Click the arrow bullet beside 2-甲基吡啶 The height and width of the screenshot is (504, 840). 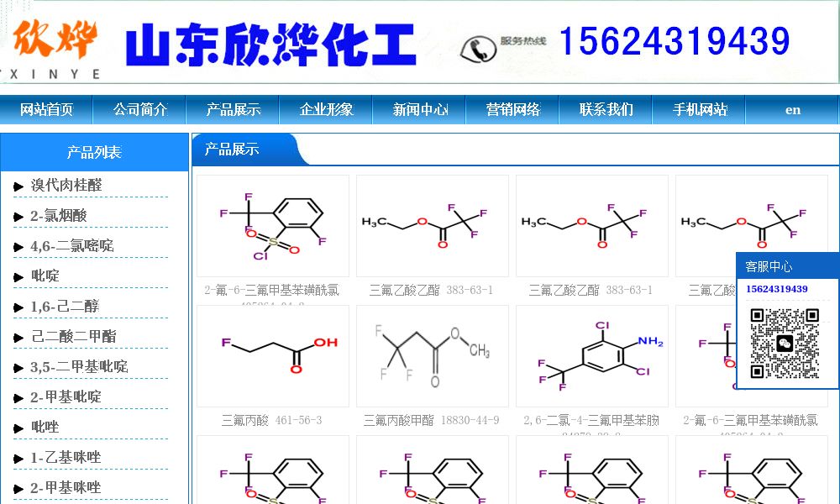18,398
